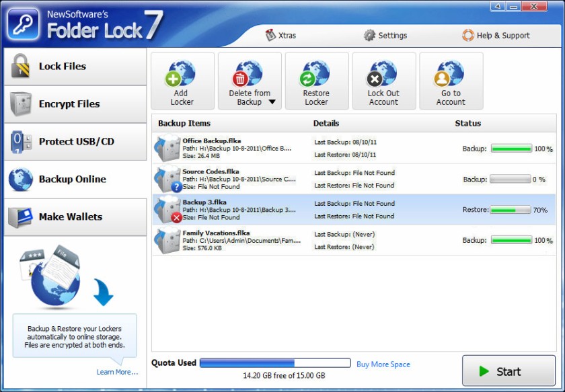This screenshot has width=565, height=392.
Task: Click the Delete from Backup trash icon
Action: pos(248,73)
